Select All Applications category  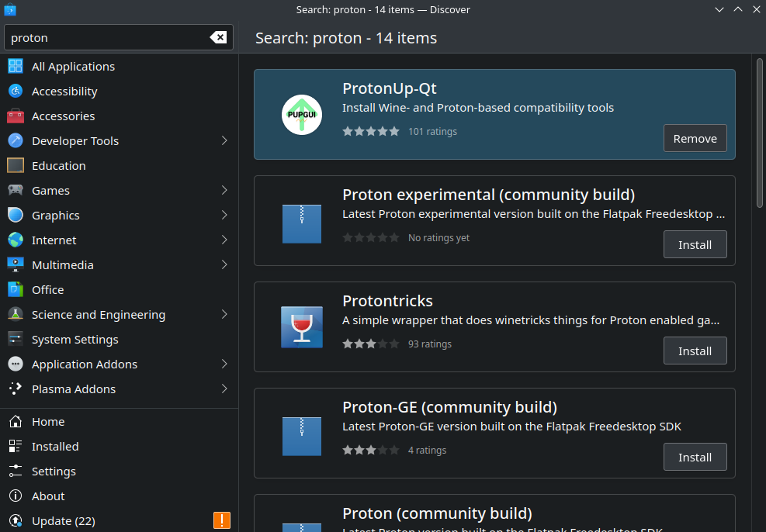(73, 67)
